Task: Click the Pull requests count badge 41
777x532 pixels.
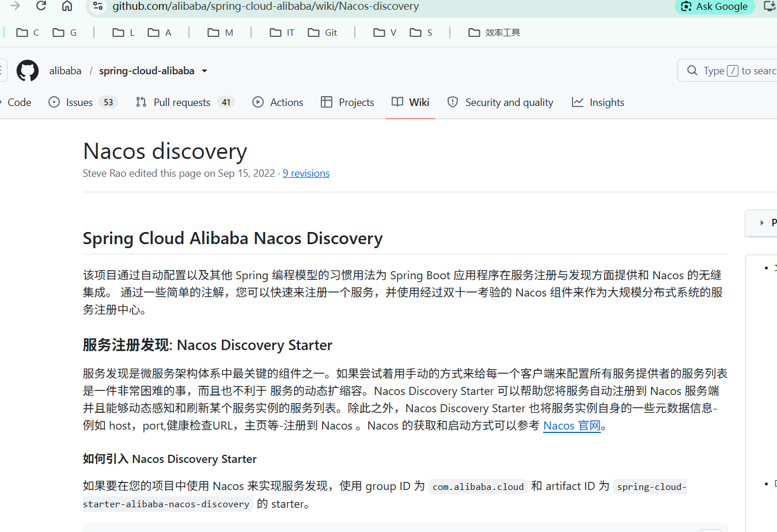Action: [226, 102]
